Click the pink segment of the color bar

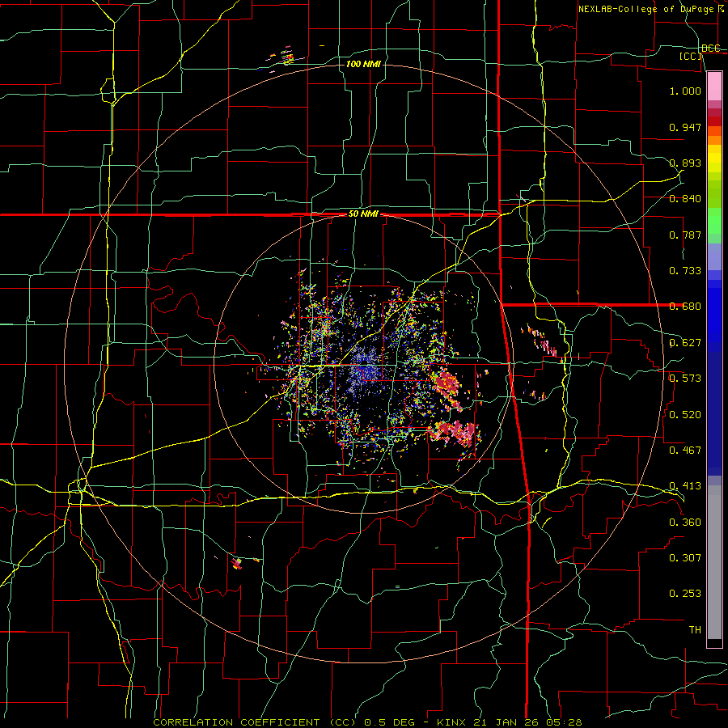pos(714,86)
